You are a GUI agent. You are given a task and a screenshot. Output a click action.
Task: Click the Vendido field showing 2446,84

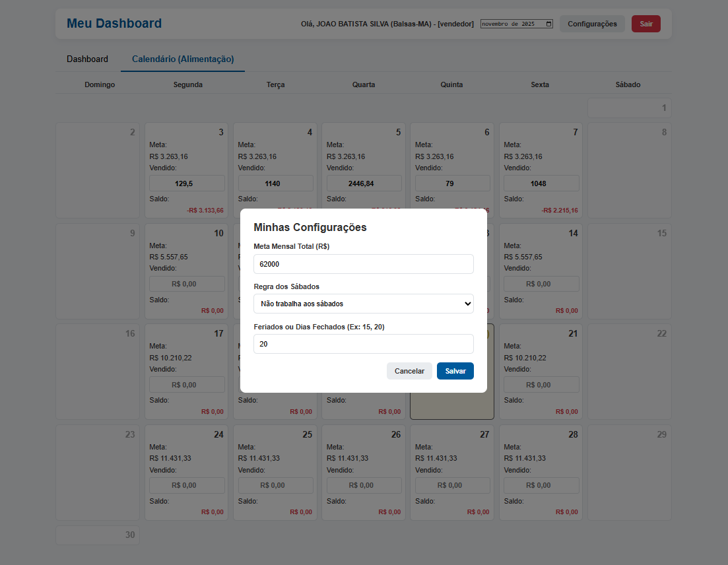364,183
